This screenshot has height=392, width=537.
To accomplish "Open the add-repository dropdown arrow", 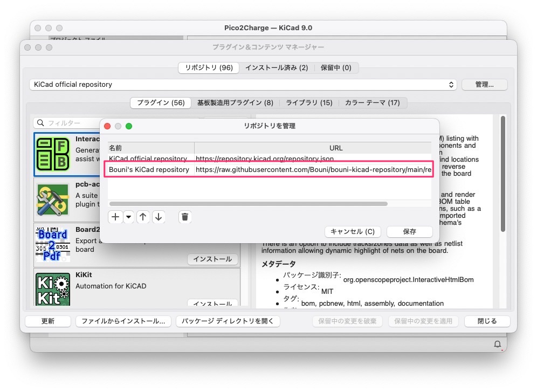I will coord(128,217).
